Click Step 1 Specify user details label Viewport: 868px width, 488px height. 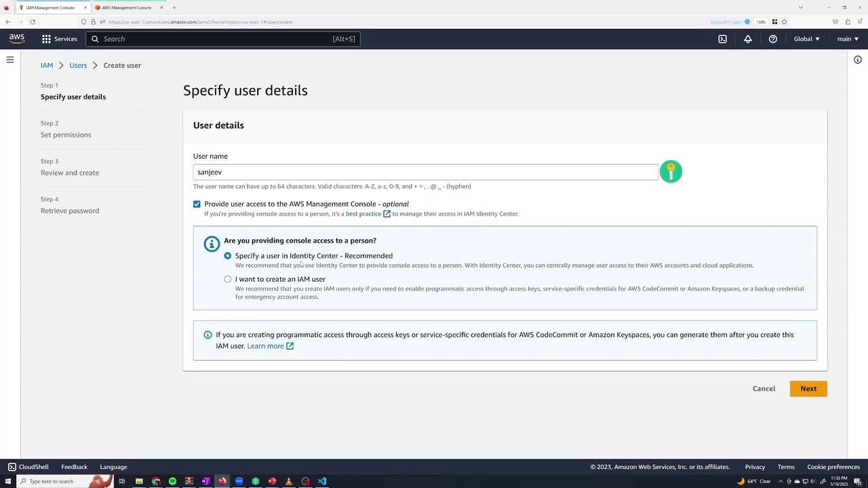(73, 97)
